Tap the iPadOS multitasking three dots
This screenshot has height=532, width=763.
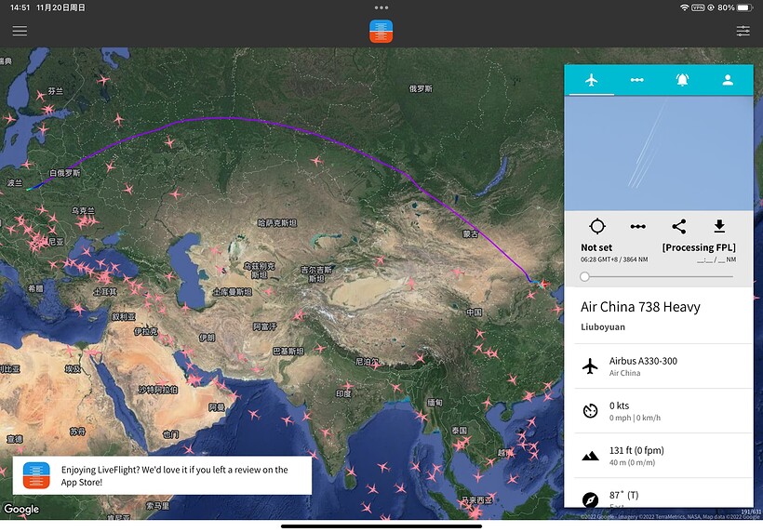(x=381, y=7)
